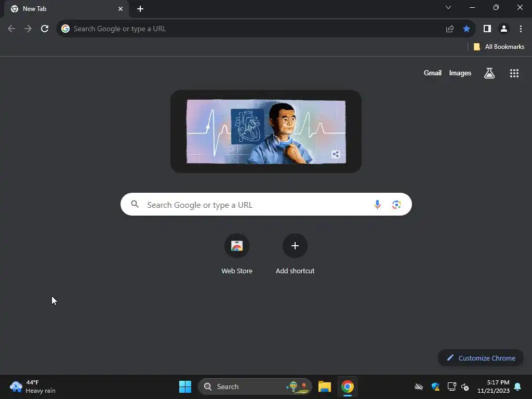
Task: Open Gmail link
Action: click(432, 73)
